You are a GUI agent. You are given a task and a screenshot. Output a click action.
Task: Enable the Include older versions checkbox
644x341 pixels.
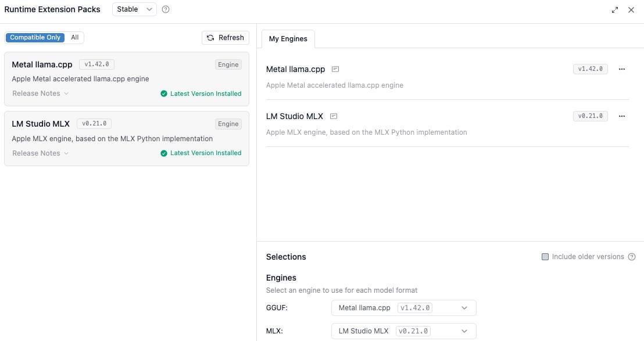(545, 257)
